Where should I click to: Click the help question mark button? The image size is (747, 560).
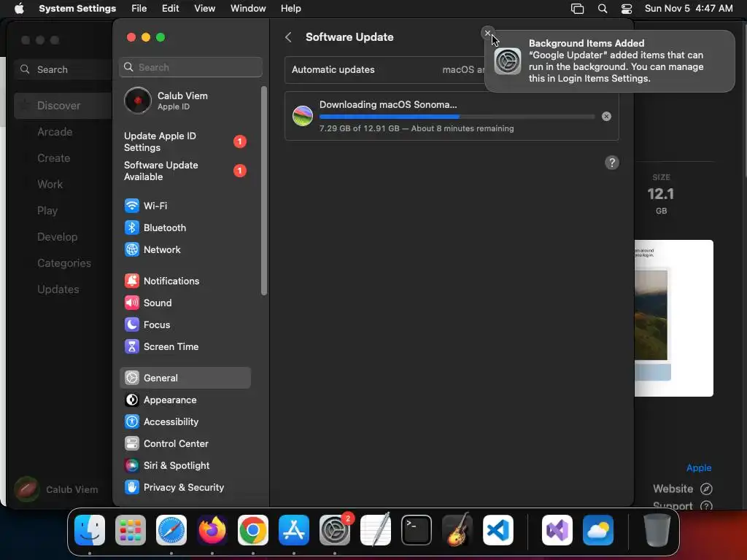click(x=612, y=163)
